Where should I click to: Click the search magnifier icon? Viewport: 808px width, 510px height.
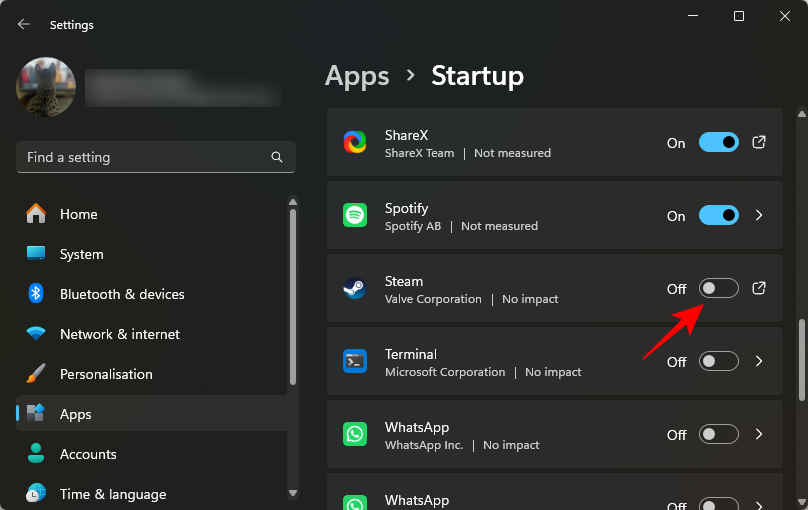[x=277, y=157]
